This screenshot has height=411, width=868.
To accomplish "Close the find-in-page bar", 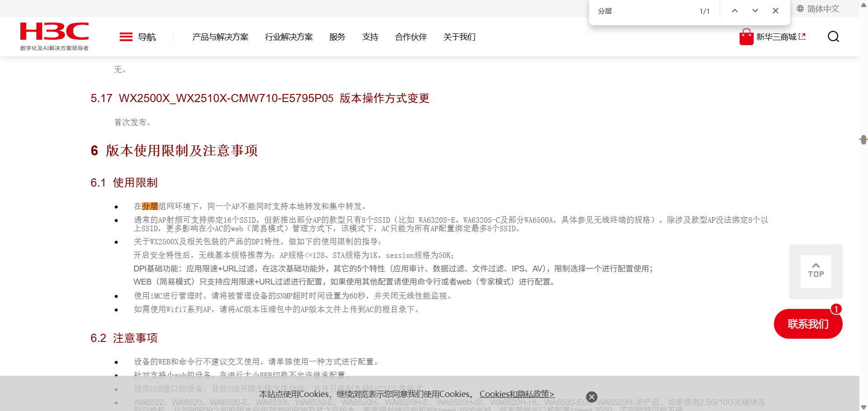I will click(775, 11).
